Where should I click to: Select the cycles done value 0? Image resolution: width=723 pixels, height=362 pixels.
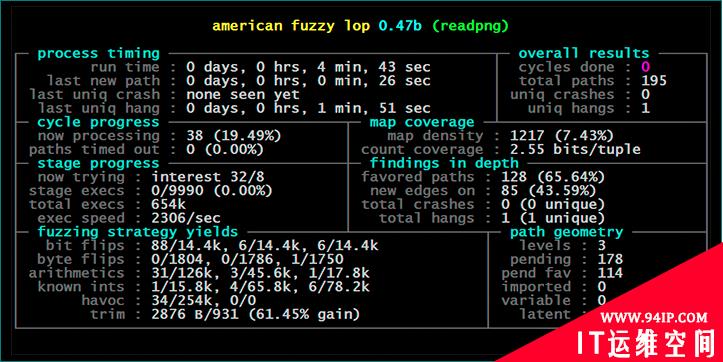coord(646,67)
